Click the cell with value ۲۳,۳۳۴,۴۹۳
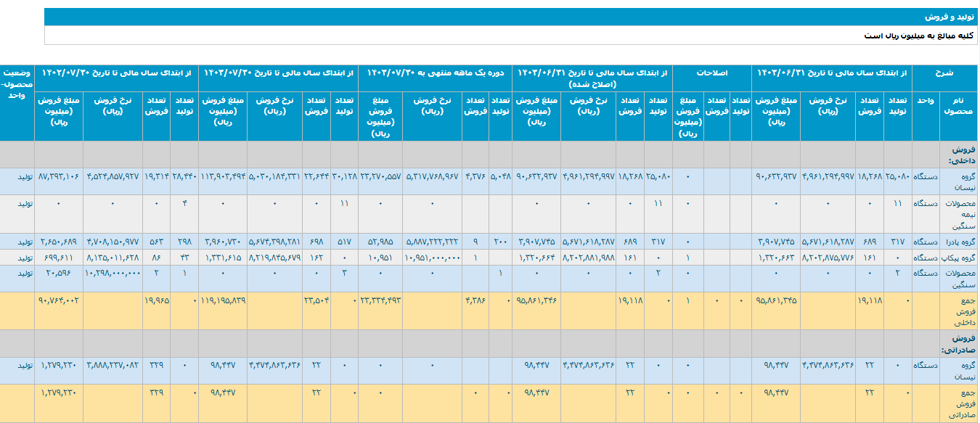Viewport: 980px width, 423px height. pyautogui.click(x=380, y=299)
